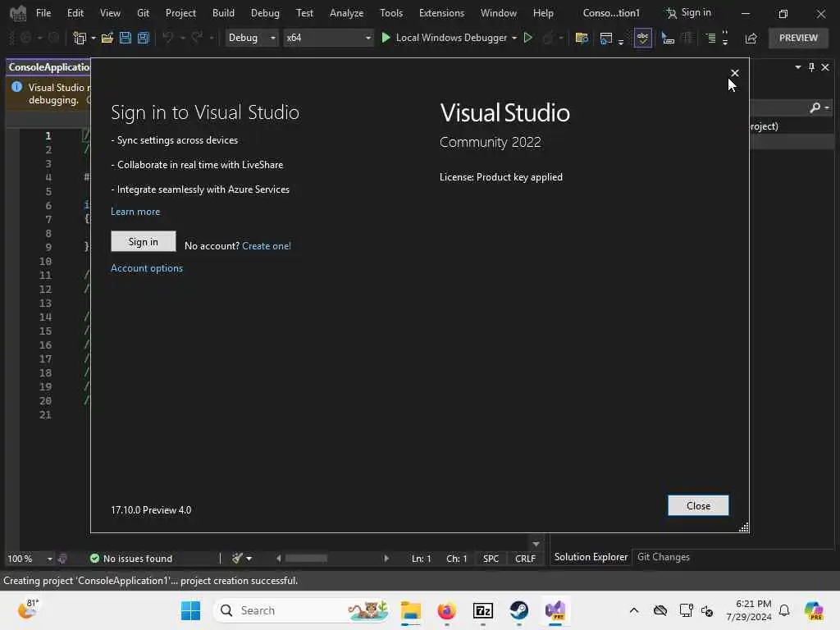Viewport: 840px width, 630px height.
Task: Select the Solution Explorer tab
Action: [591, 557]
